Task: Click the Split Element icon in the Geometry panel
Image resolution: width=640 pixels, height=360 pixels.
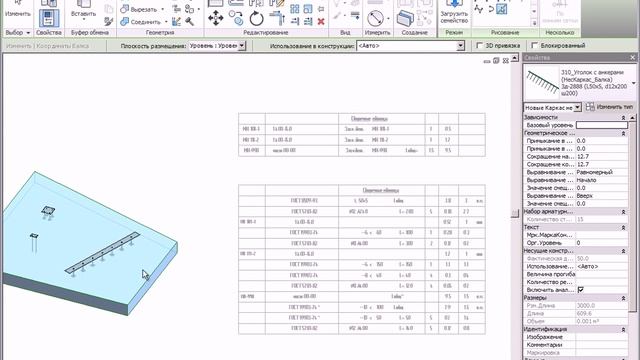Action: pyautogui.click(x=176, y=9)
